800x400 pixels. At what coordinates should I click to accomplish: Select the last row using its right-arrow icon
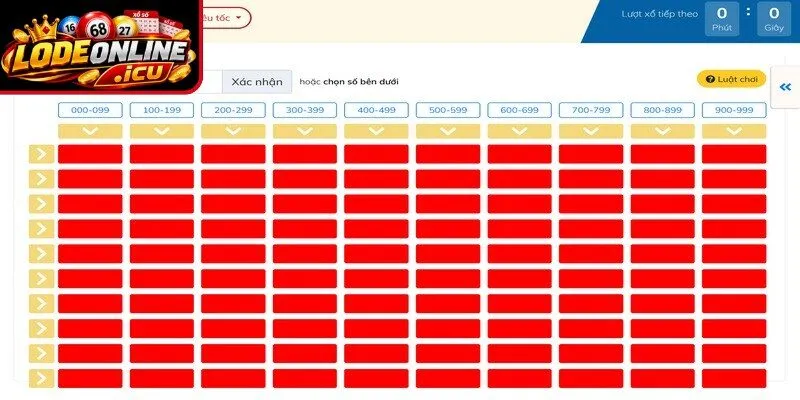pos(41,379)
